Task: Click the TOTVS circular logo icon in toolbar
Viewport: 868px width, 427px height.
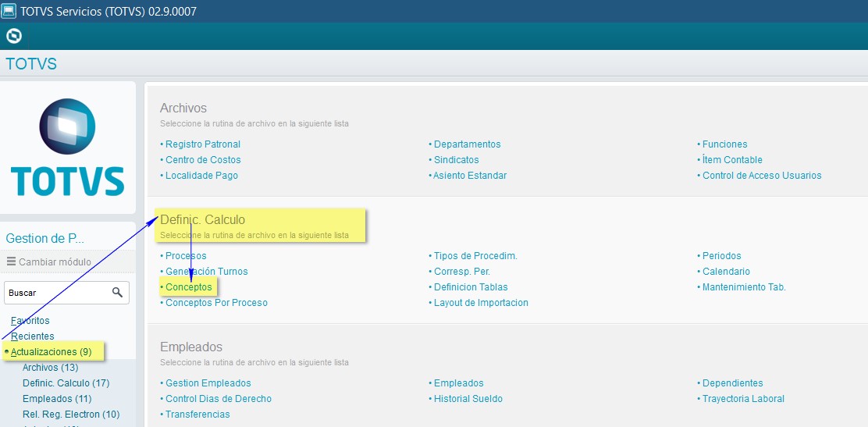Action: pos(13,36)
